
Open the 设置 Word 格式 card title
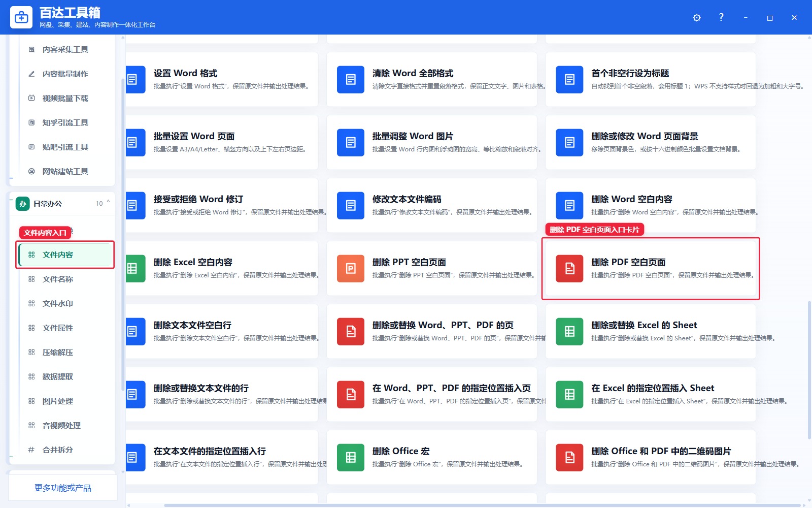pyautogui.click(x=185, y=73)
